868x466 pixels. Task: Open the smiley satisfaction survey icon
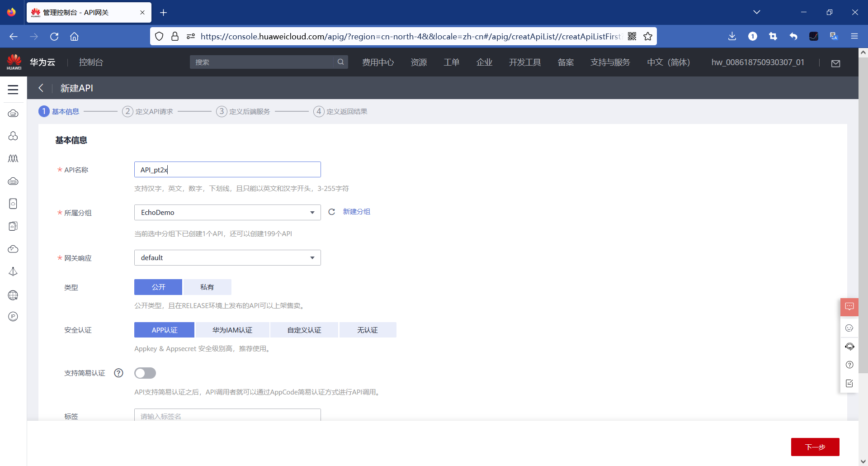tap(849, 328)
